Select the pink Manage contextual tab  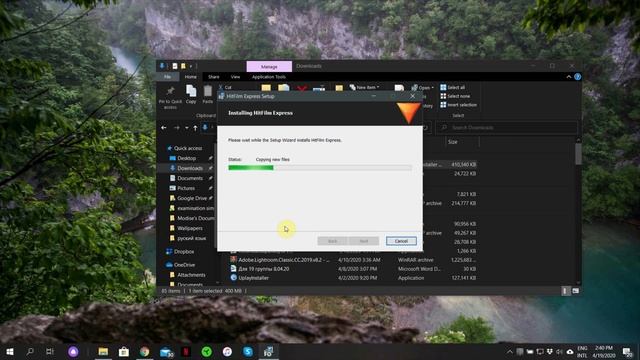(x=269, y=66)
